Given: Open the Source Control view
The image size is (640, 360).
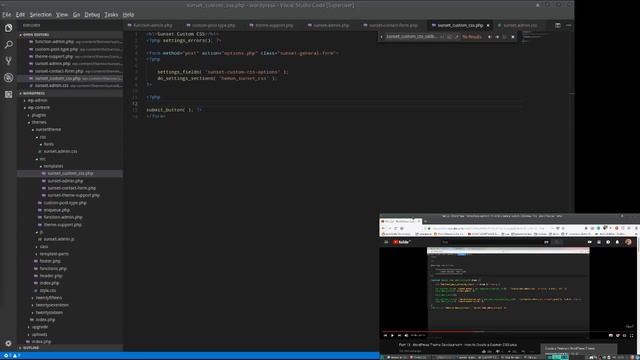Looking at the screenshot, I should pyautogui.click(x=9, y=61).
